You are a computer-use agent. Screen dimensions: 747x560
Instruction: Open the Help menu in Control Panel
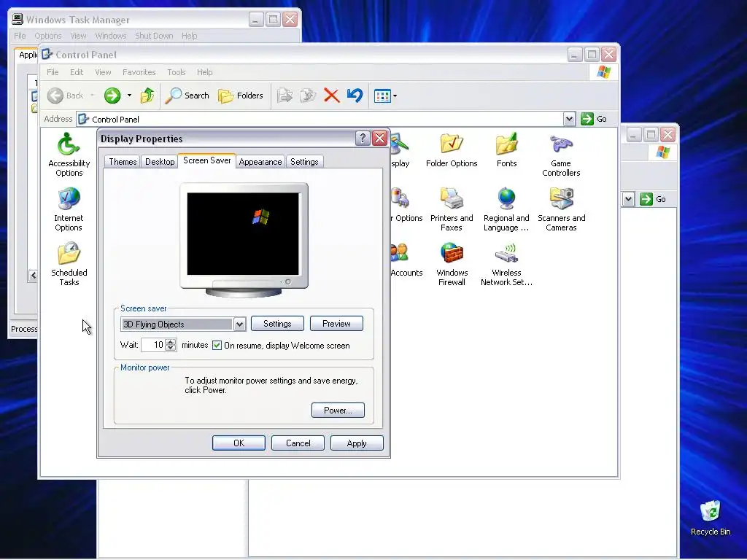204,72
